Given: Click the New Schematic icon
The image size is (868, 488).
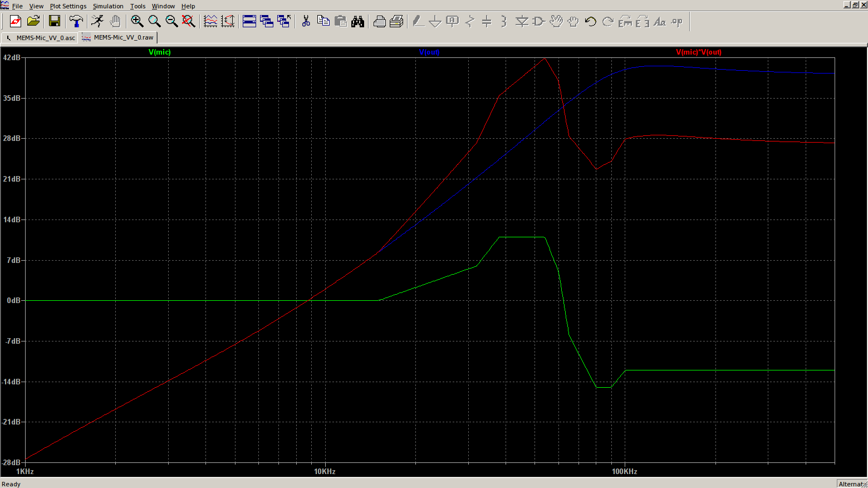Looking at the screenshot, I should coord(16,21).
